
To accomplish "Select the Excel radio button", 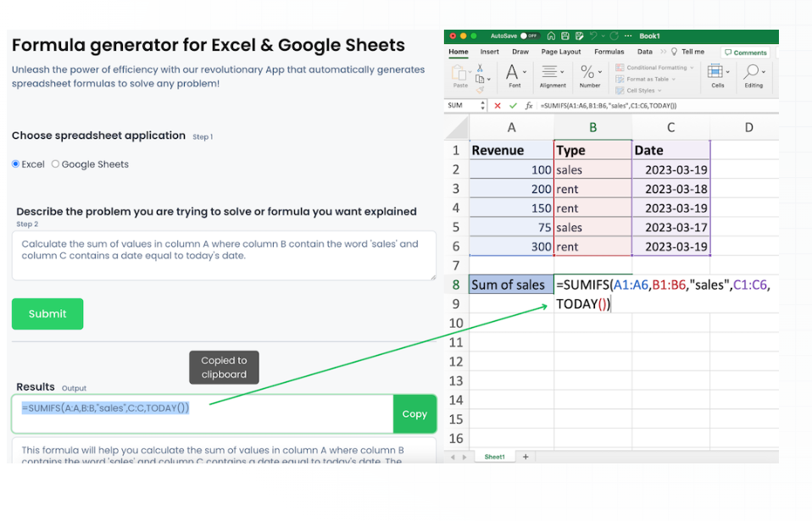I will tap(16, 164).
